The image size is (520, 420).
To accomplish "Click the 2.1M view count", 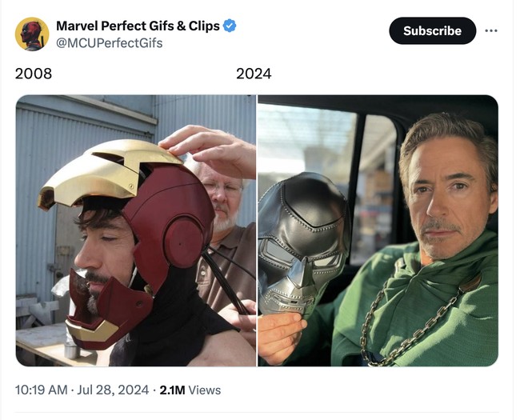I will coord(172,390).
